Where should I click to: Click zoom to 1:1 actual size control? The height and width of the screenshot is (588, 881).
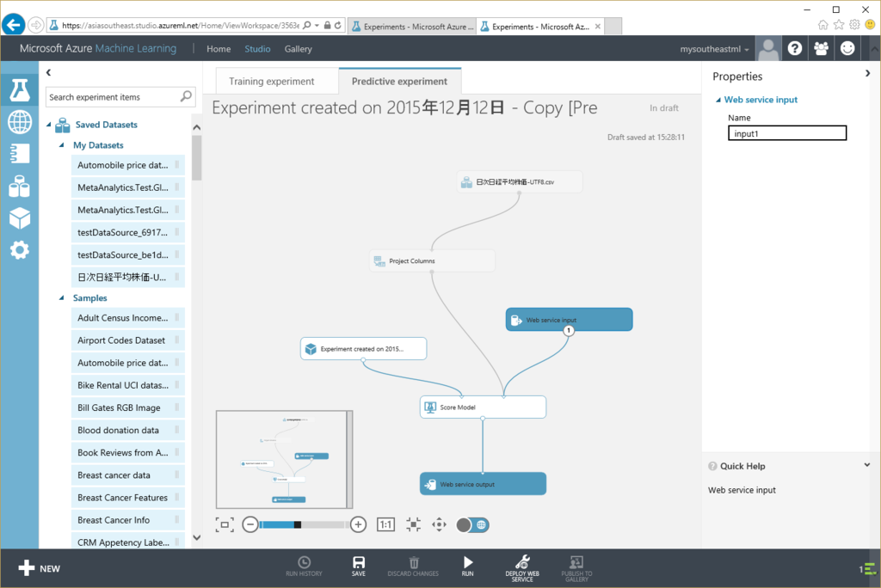click(385, 524)
